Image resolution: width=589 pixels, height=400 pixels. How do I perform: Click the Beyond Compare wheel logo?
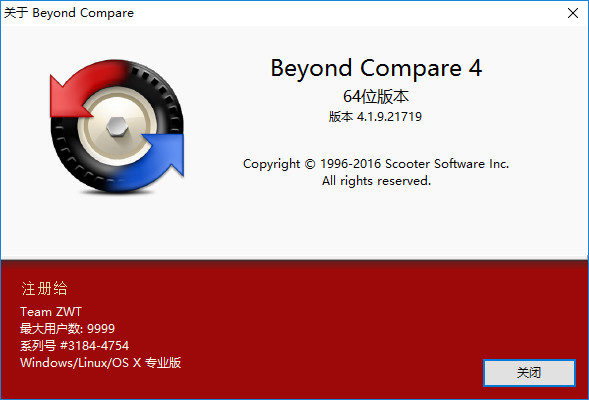click(117, 126)
